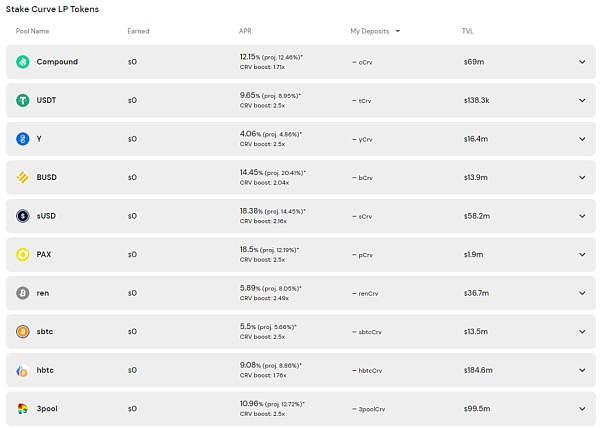Viewport: 600px width, 428px height.
Task: Click the colorful 3pool icon
Action: 23,409
